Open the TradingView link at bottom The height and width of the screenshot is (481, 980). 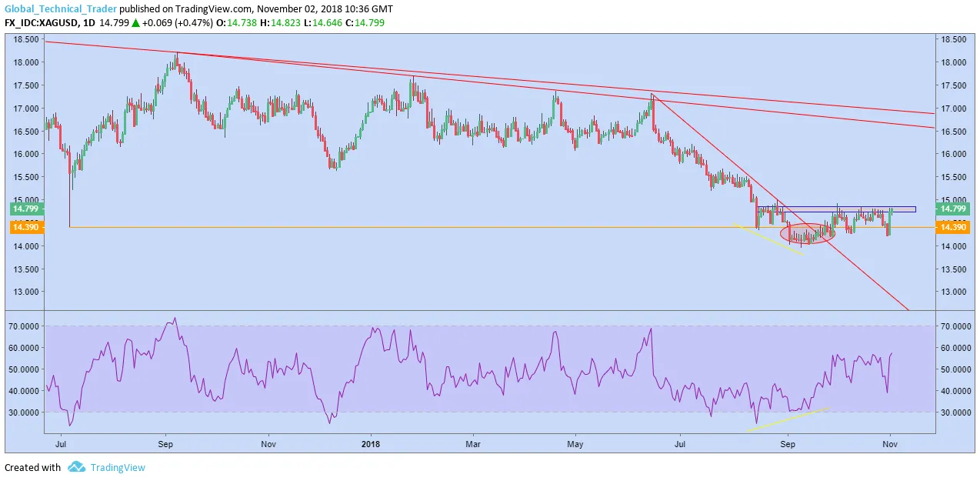coord(118,467)
